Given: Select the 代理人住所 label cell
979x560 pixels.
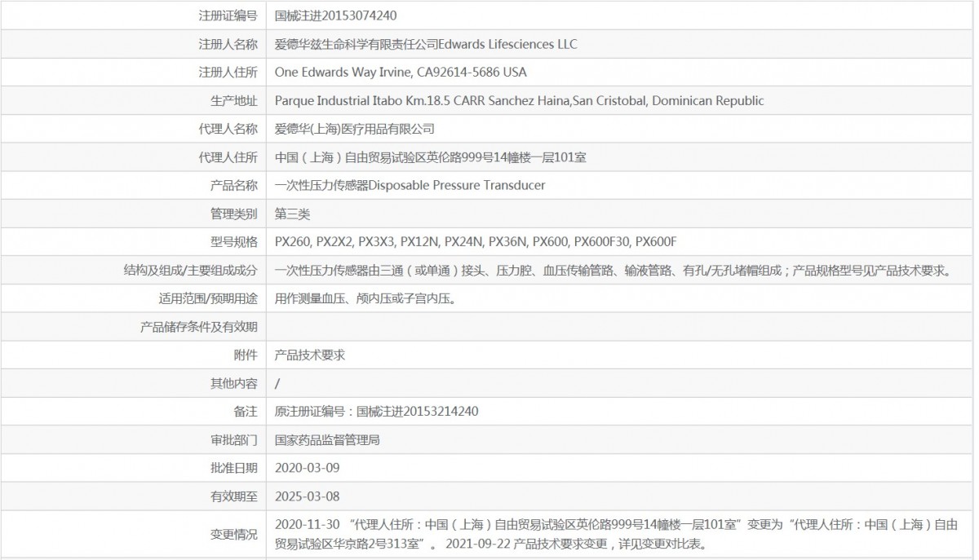Looking at the screenshot, I should point(228,157).
